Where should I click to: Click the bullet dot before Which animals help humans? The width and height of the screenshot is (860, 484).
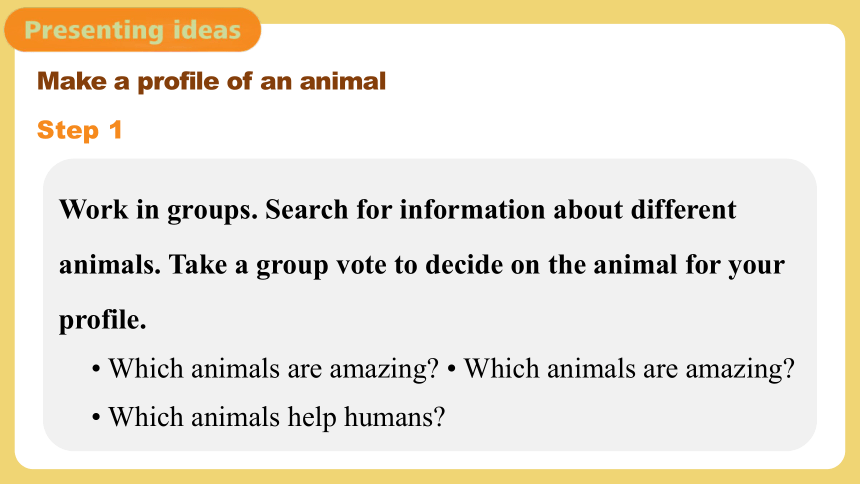97,418
